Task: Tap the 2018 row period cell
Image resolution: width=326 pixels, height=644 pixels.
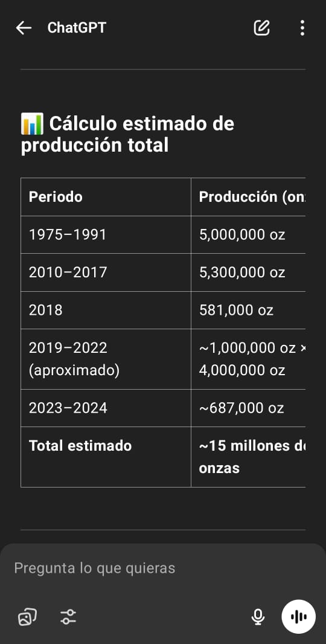Action: [x=106, y=311]
